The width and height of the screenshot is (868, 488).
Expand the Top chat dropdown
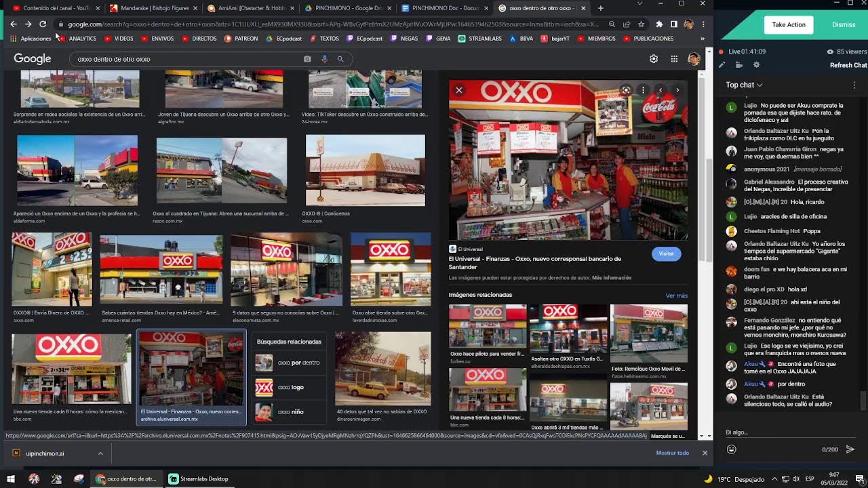(x=744, y=85)
